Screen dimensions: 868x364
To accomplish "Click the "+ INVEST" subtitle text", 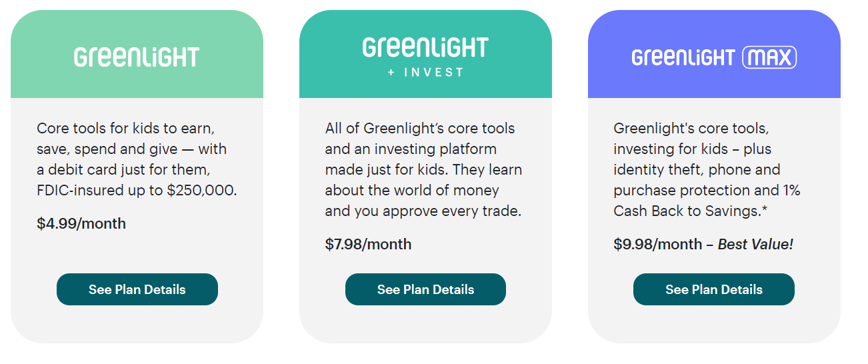I will 425,73.
